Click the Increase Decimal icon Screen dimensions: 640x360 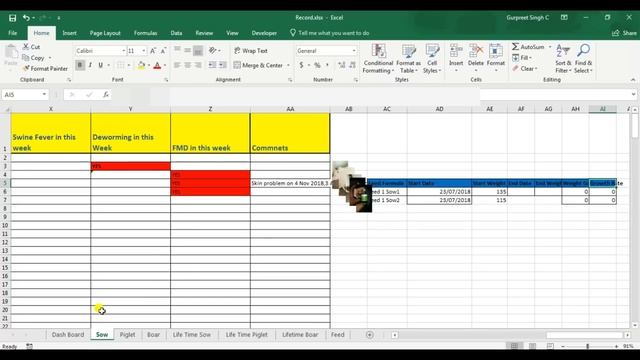click(x=342, y=65)
